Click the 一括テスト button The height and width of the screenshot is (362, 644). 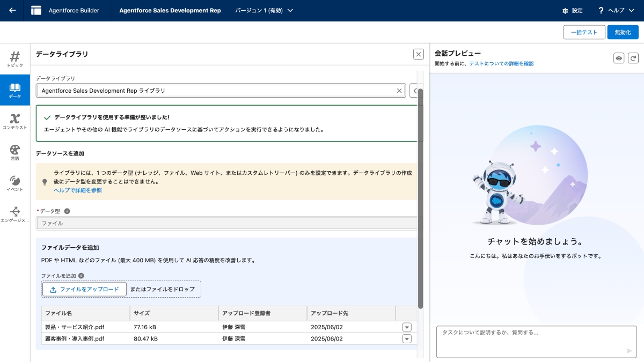(584, 32)
